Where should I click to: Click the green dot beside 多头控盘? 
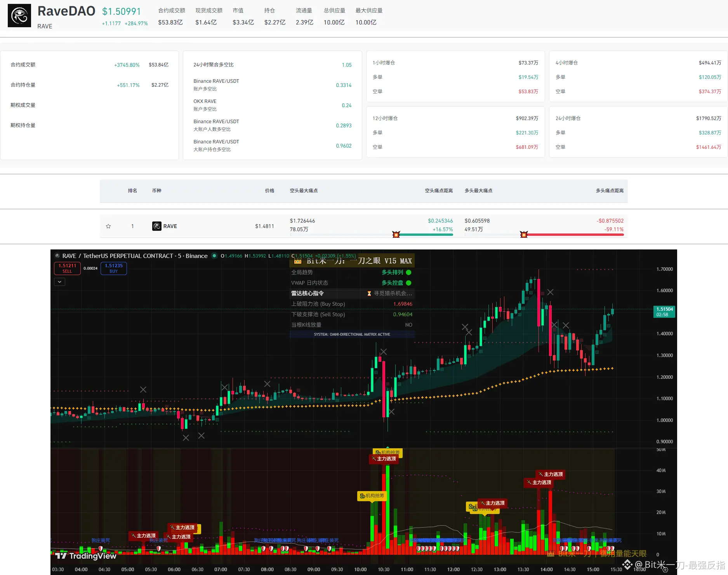(x=408, y=283)
